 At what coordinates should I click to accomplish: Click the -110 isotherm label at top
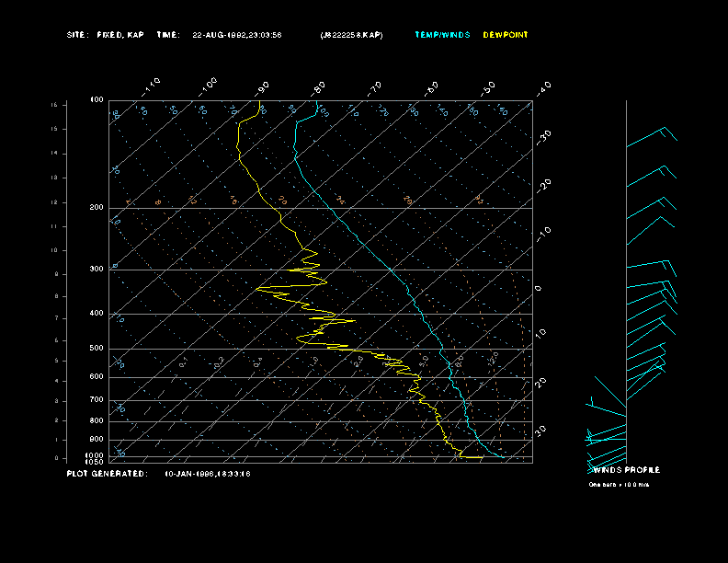[151, 87]
